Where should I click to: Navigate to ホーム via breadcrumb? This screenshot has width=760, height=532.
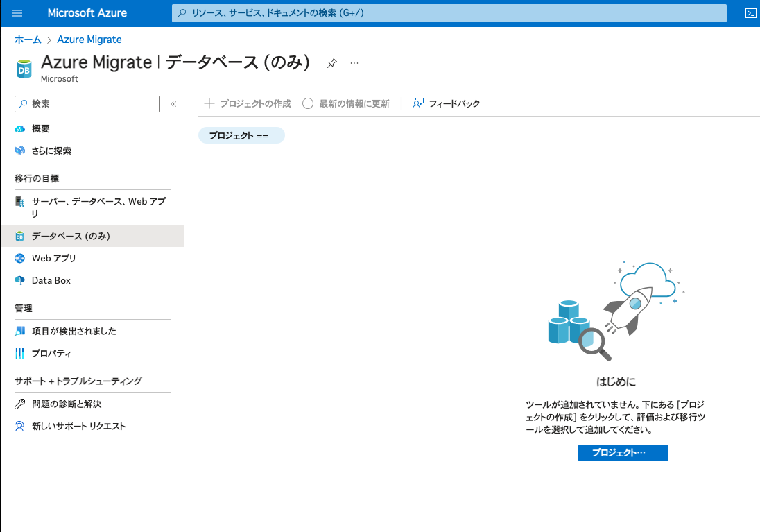[28, 40]
